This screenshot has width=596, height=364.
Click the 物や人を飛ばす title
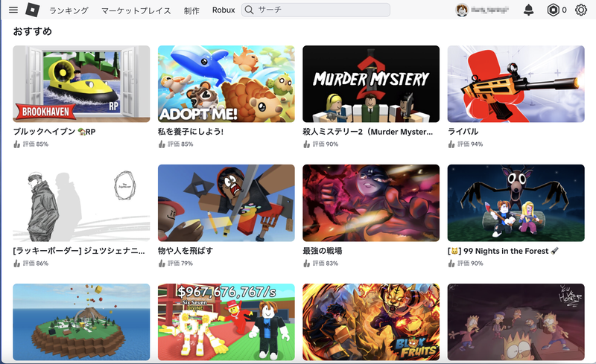pyautogui.click(x=186, y=251)
